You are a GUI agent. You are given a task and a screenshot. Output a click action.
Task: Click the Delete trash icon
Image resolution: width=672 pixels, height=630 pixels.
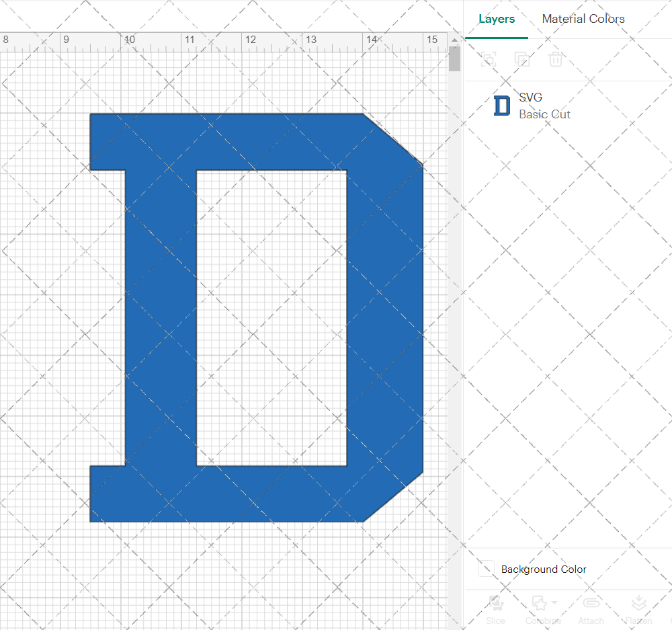[x=556, y=58]
